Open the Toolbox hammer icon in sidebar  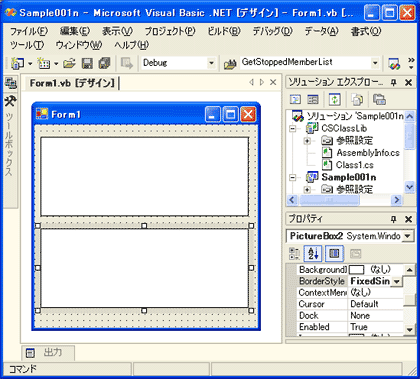[x=10, y=101]
